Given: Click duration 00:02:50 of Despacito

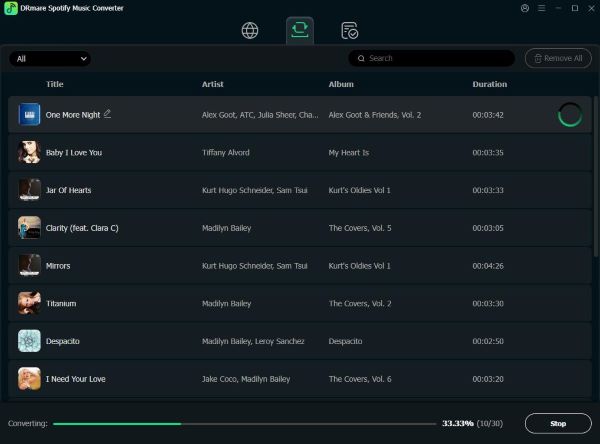Looking at the screenshot, I should [x=488, y=341].
